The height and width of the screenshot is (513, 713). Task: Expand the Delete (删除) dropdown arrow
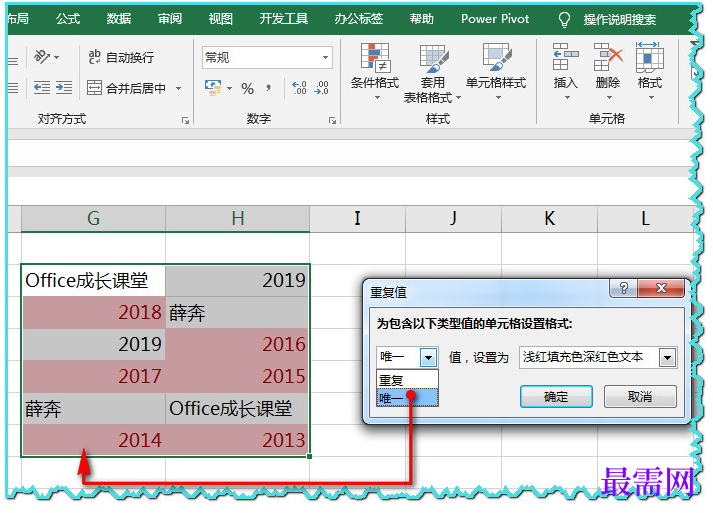[x=609, y=97]
